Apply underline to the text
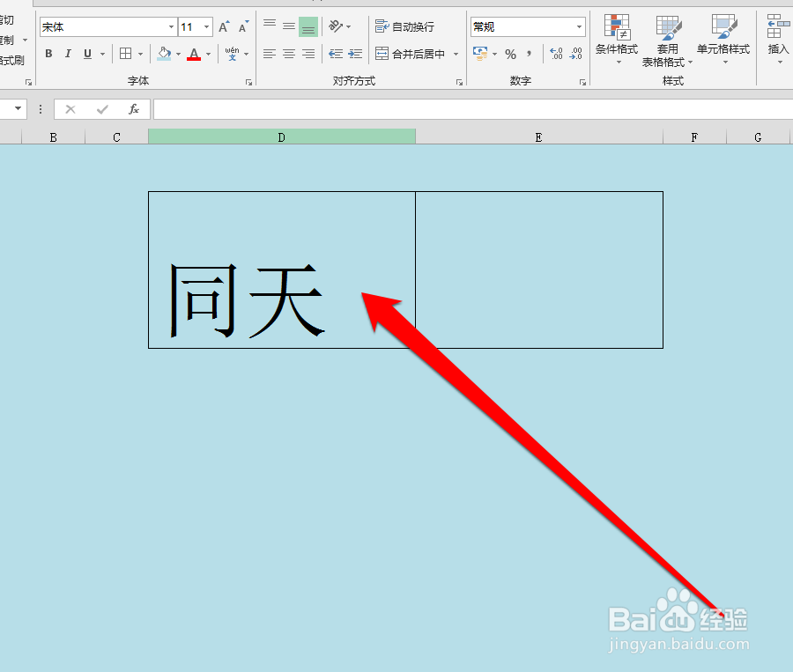 pos(85,53)
